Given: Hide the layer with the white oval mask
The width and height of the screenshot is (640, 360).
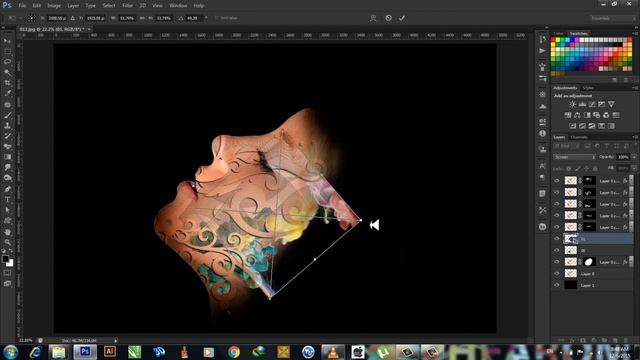Looking at the screenshot, I should pyautogui.click(x=557, y=262).
